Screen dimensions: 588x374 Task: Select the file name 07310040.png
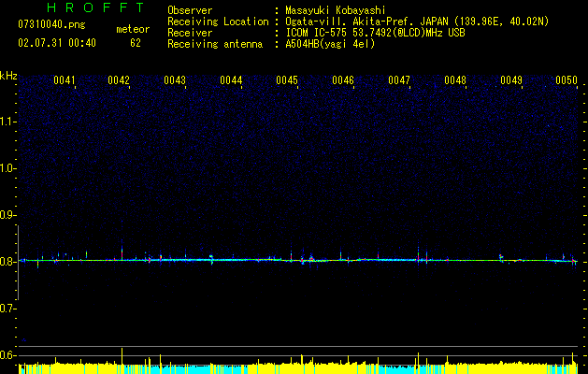coord(51,25)
